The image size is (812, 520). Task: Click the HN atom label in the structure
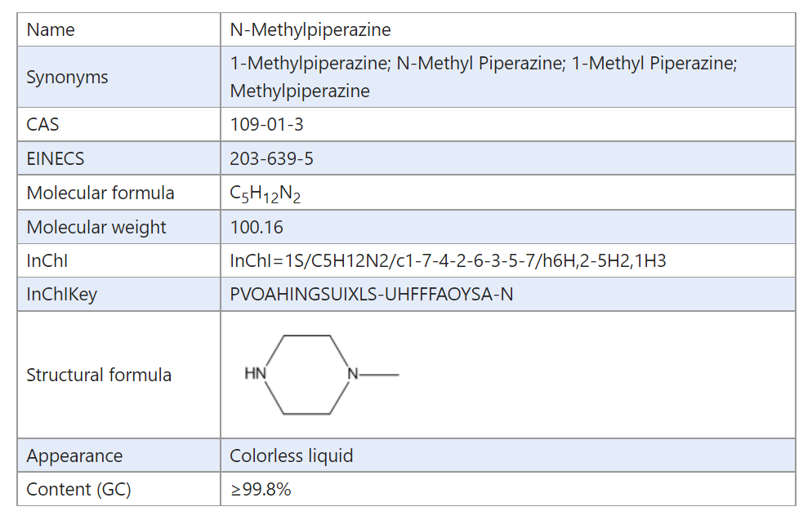pos(256,375)
